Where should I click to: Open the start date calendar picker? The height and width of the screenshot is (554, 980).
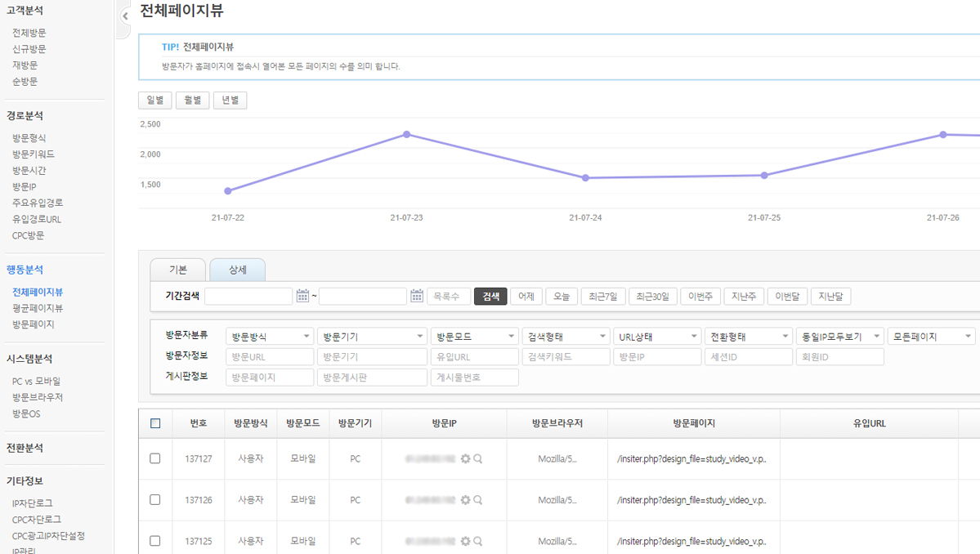pos(302,296)
